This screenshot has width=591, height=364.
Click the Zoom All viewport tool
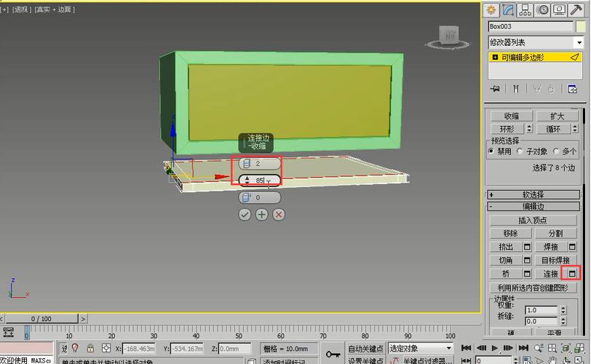coord(552,348)
